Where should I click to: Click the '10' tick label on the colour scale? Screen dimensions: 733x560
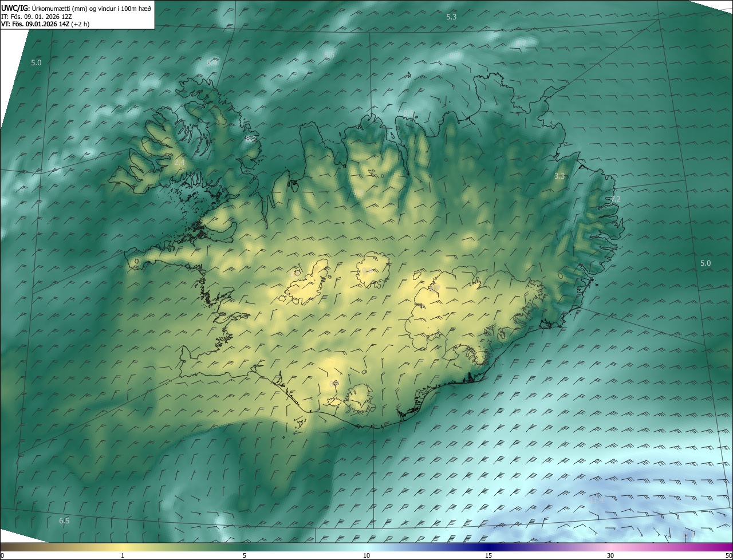point(366,555)
